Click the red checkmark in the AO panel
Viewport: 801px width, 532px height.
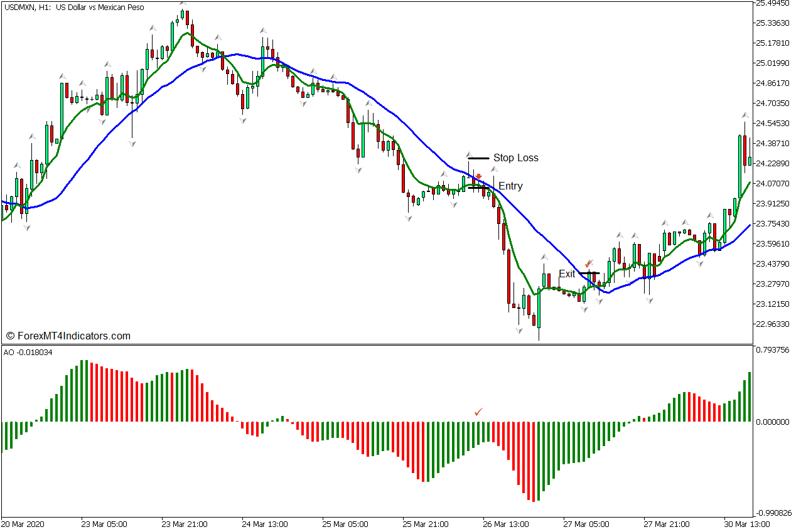(479, 412)
